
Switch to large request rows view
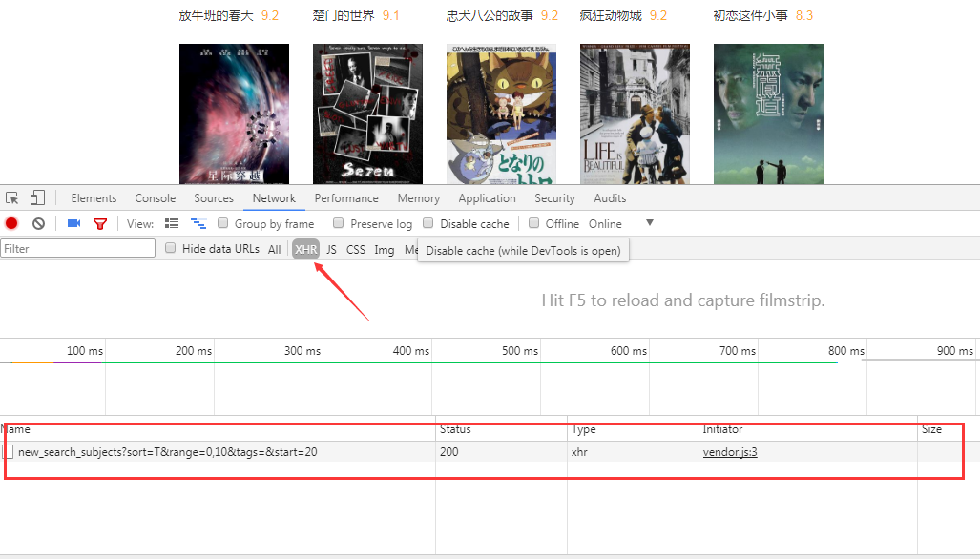[172, 223]
